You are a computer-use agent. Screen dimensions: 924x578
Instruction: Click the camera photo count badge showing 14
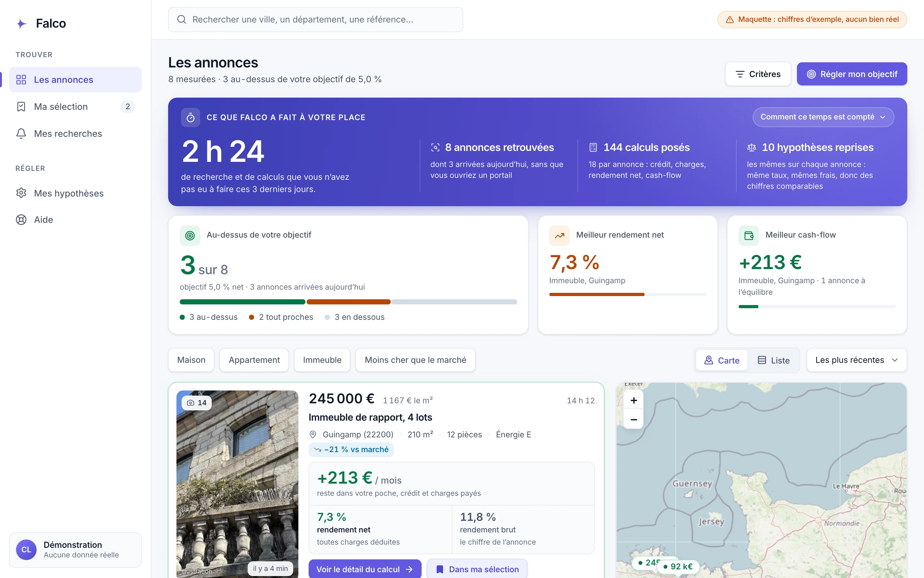coord(197,403)
